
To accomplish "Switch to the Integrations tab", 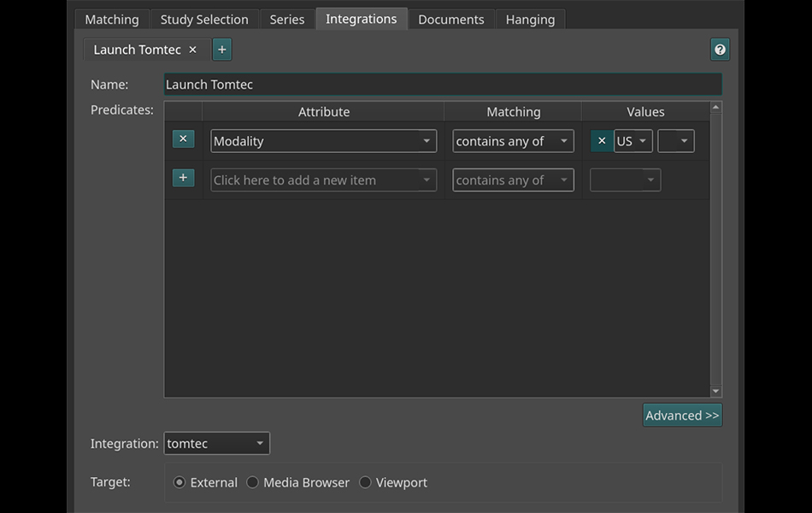I will pyautogui.click(x=362, y=19).
